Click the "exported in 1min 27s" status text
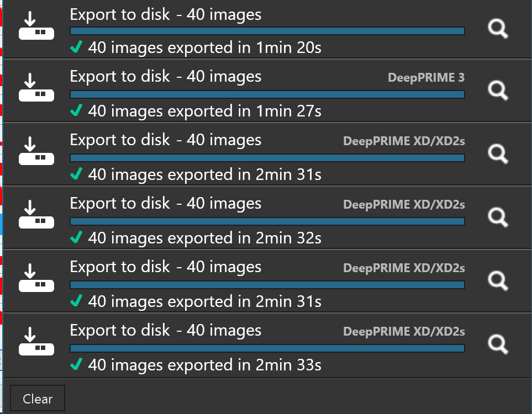Screen dimensions: 532x414 coord(204,112)
